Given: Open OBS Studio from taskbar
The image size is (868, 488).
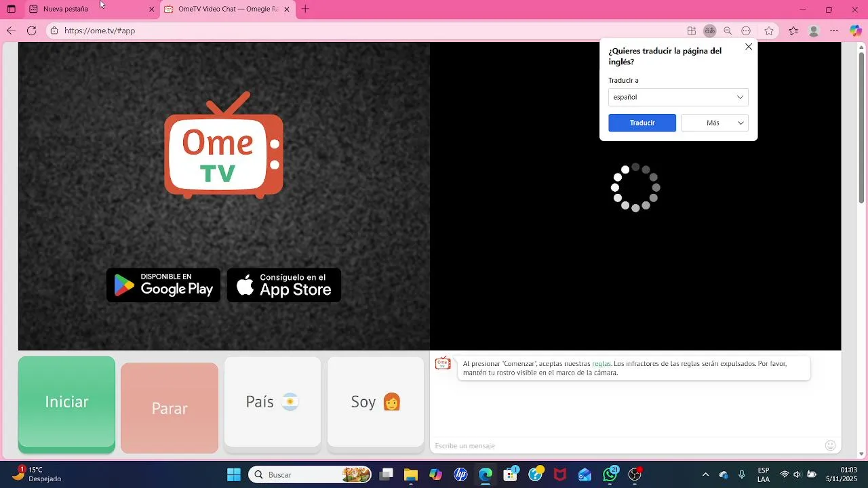Looking at the screenshot, I should click(635, 474).
